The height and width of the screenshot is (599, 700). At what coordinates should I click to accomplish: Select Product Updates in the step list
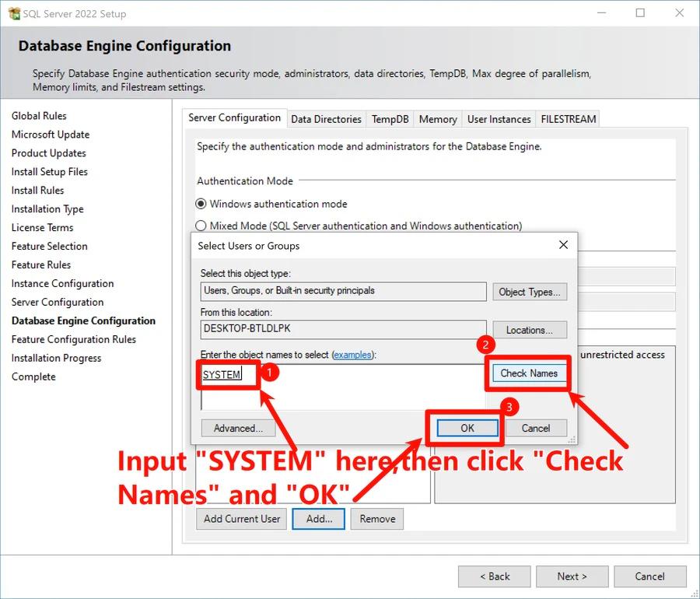point(49,153)
